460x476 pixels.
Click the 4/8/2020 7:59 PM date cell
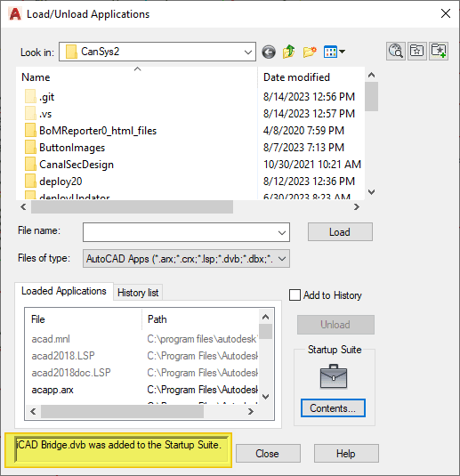(x=303, y=131)
